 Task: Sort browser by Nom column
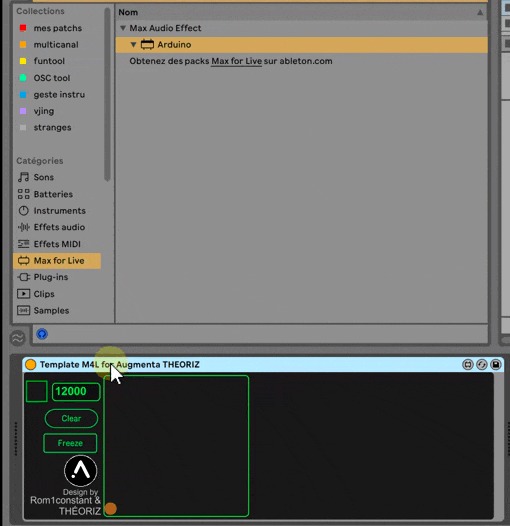tap(128, 12)
